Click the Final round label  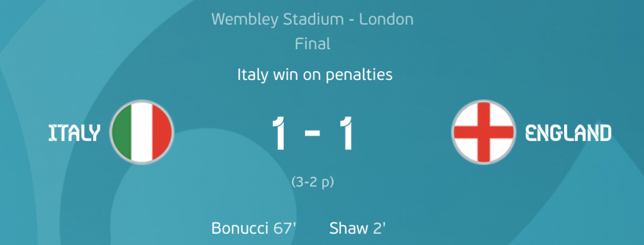click(313, 43)
